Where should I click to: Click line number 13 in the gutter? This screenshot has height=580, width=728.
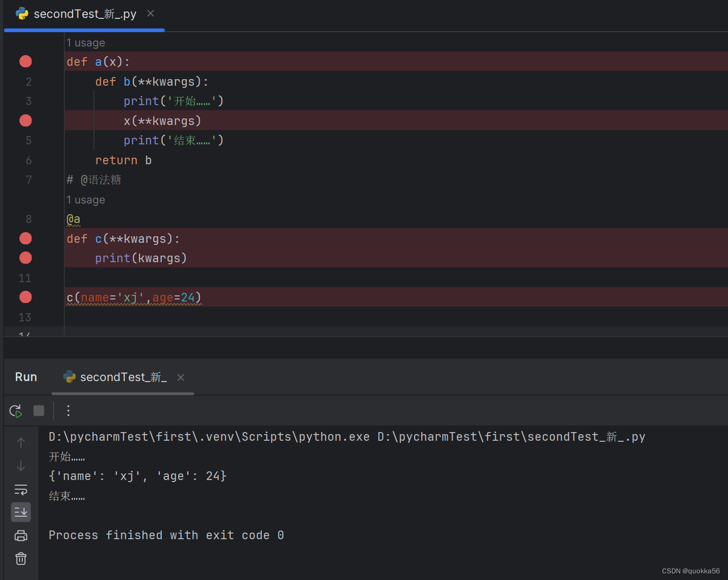(x=25, y=317)
